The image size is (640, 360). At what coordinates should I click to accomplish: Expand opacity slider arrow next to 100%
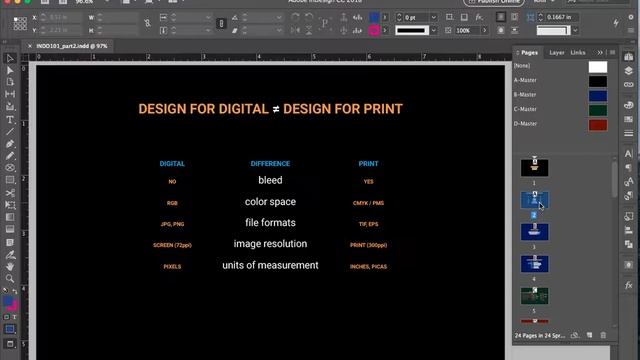point(484,31)
